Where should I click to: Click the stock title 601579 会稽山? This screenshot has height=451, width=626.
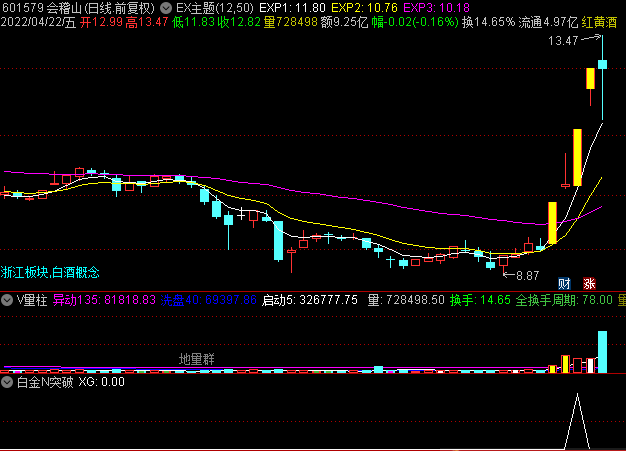(x=42, y=8)
